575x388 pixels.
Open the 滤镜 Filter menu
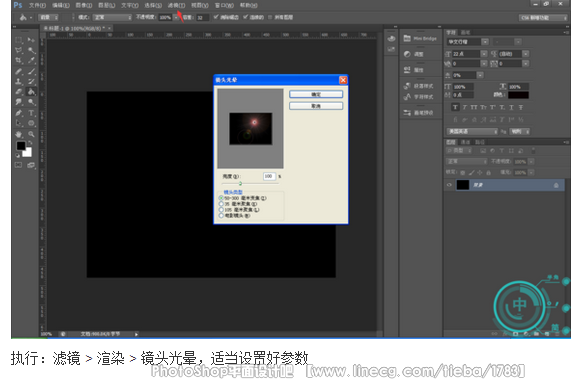click(x=176, y=5)
